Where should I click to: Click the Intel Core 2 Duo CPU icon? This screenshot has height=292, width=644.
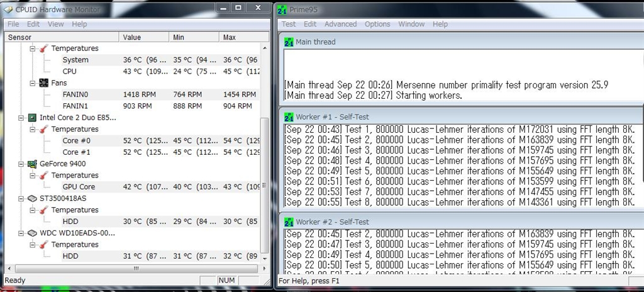[x=32, y=118]
